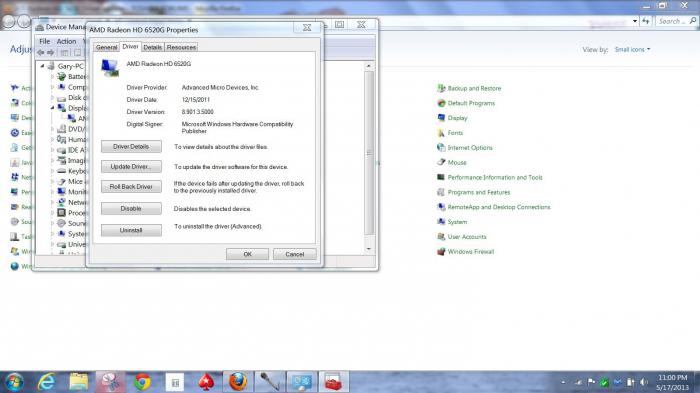Switch to the Details tab
Viewport: 700px width, 393px height.
[153, 47]
